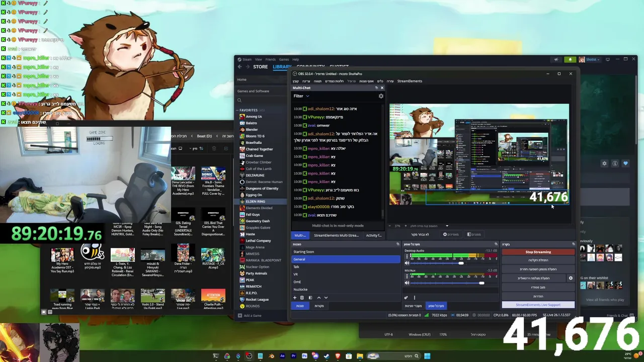The image size is (644, 362).
Task: Open audio mixer menu three-dot icon
Action: 415,298
